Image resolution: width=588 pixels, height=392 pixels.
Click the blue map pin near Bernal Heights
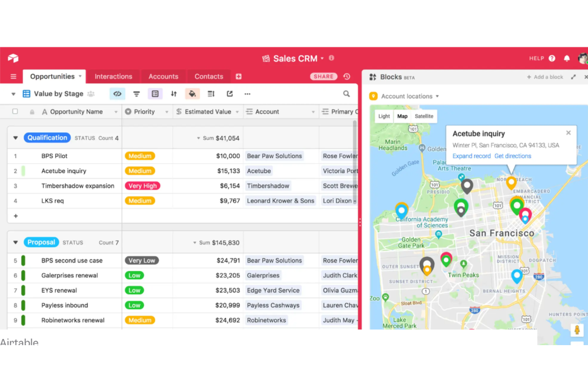516,275
